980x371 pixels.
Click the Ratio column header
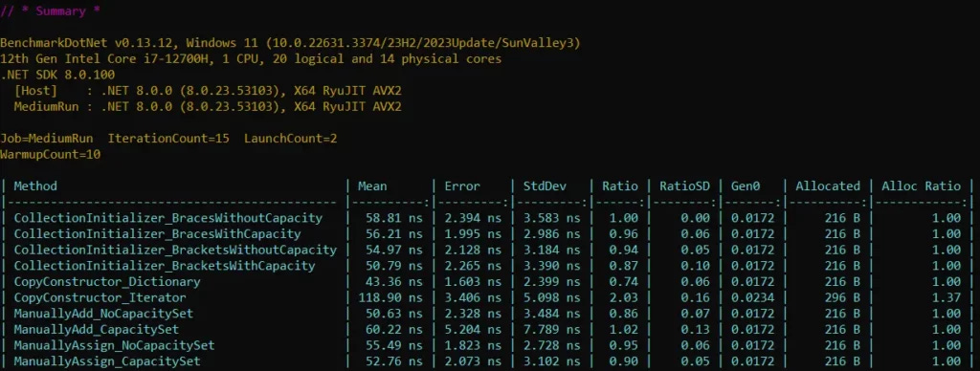point(620,186)
